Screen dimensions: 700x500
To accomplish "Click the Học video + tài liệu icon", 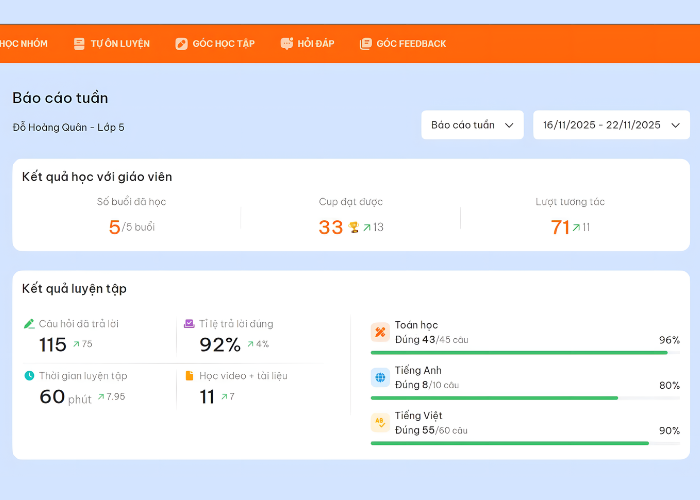I will tap(189, 376).
